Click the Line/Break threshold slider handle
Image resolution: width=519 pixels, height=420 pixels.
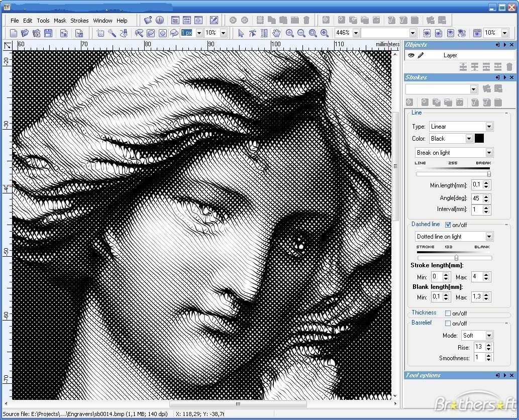(x=489, y=174)
